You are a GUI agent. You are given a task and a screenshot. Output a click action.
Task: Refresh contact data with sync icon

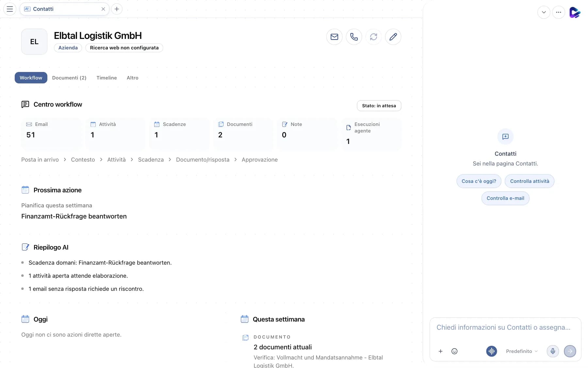[373, 37]
